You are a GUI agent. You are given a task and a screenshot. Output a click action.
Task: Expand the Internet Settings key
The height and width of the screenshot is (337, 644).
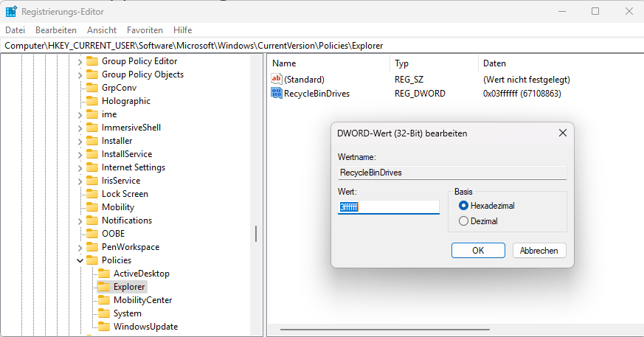pos(80,168)
